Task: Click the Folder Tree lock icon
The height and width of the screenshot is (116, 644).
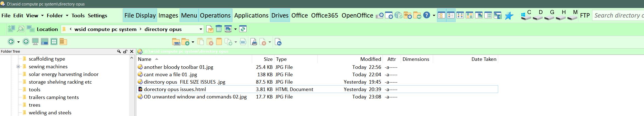Action: (125, 51)
